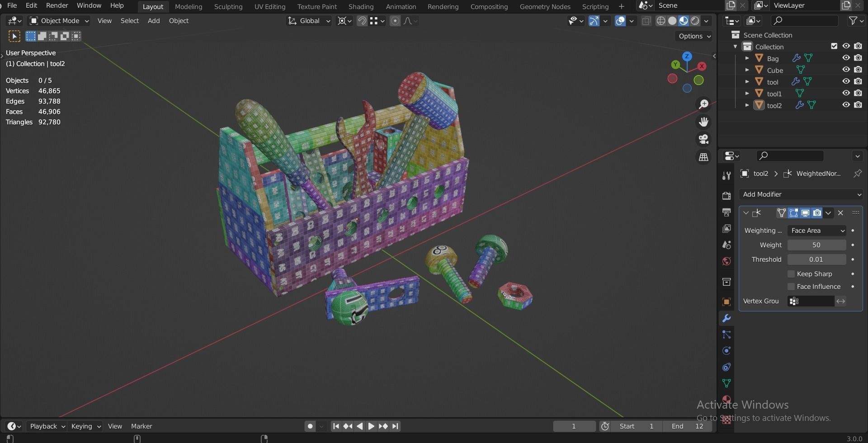
Task: Open the Modifier properties wrench tab
Action: [x=726, y=318]
